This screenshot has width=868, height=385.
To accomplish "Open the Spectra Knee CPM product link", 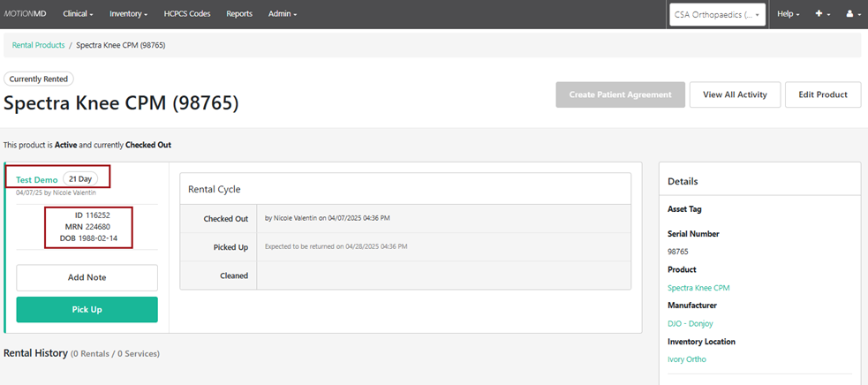I will (x=698, y=288).
